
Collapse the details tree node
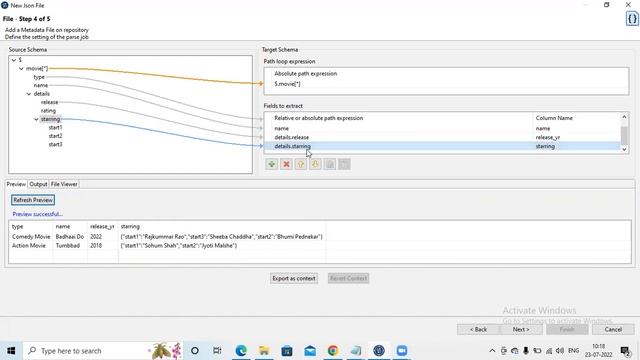(x=29, y=94)
